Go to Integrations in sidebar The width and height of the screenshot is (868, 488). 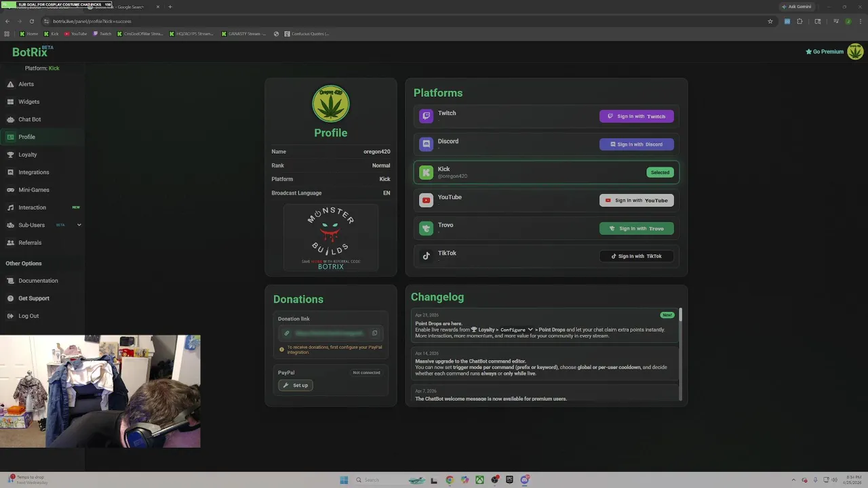tap(42, 172)
